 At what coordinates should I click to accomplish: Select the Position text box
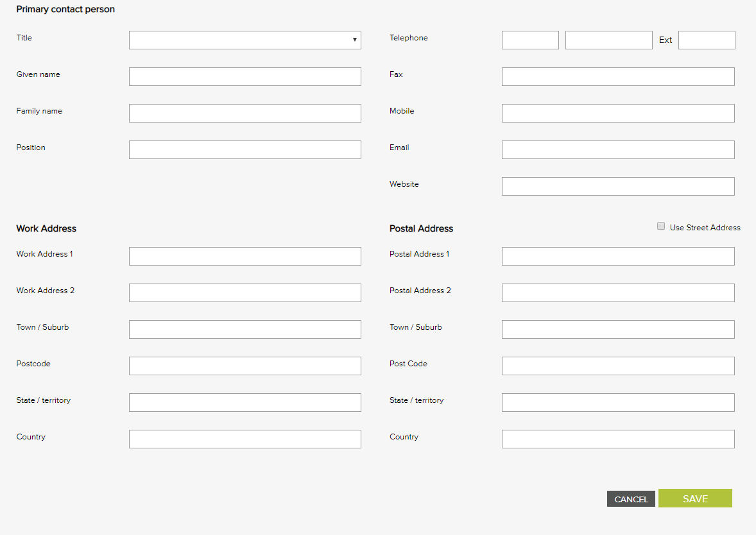pos(245,149)
